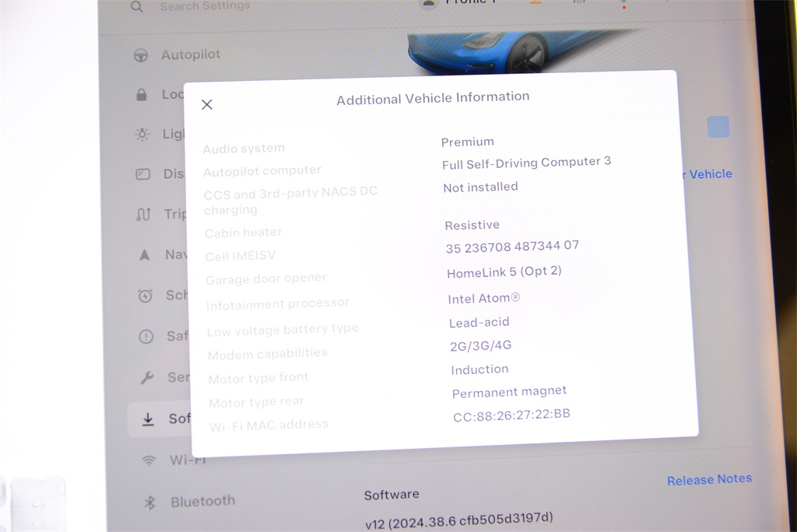797x532 pixels.
Task: Click the Additional Vehicle Information title
Action: (x=433, y=98)
